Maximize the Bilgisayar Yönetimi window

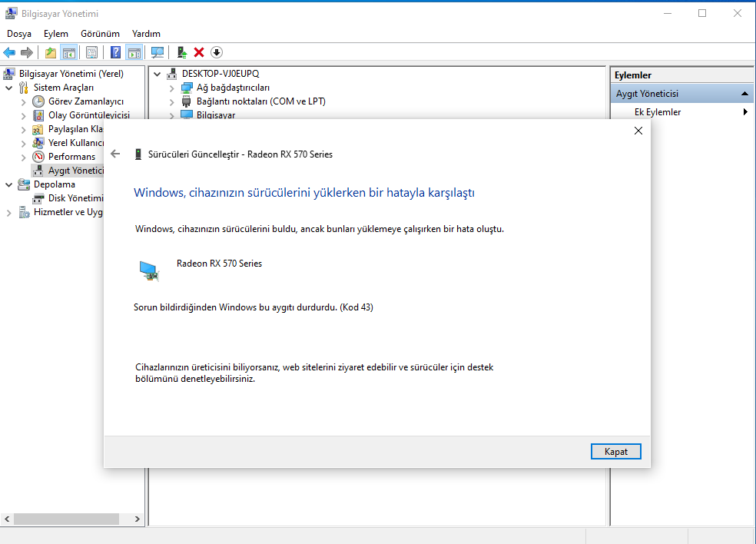click(x=702, y=14)
